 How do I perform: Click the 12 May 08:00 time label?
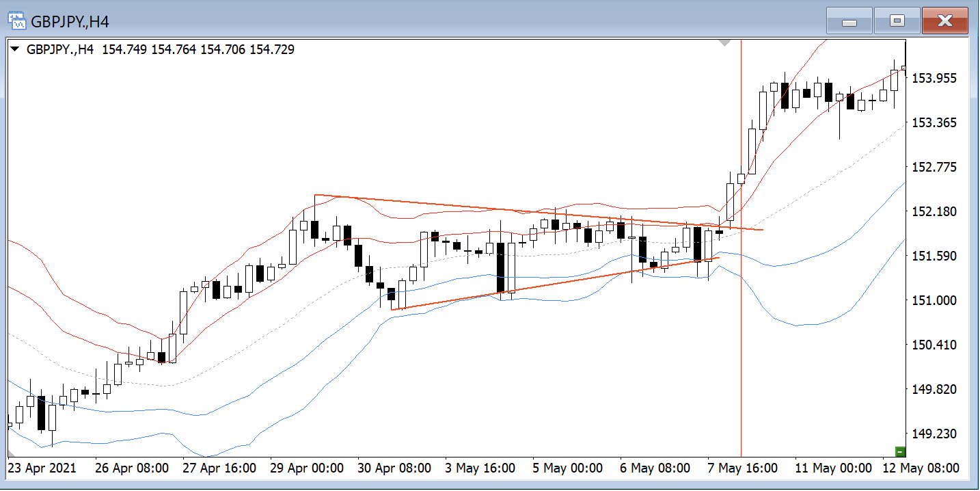920,468
